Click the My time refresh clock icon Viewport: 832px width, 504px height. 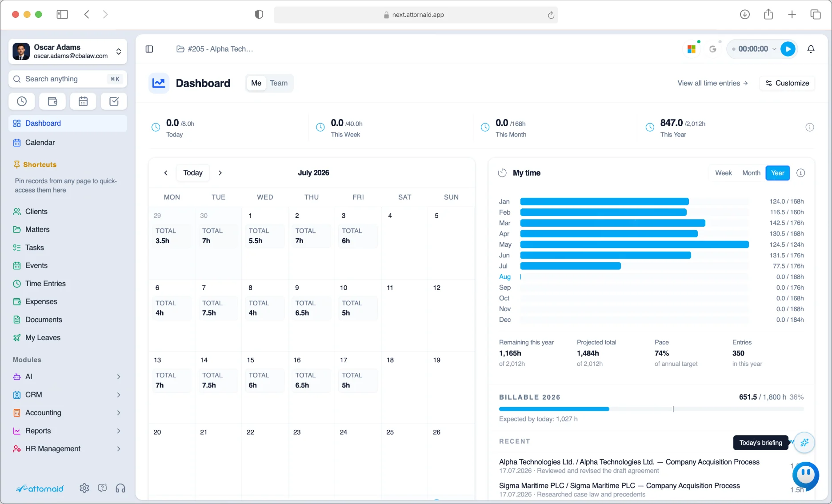(502, 173)
